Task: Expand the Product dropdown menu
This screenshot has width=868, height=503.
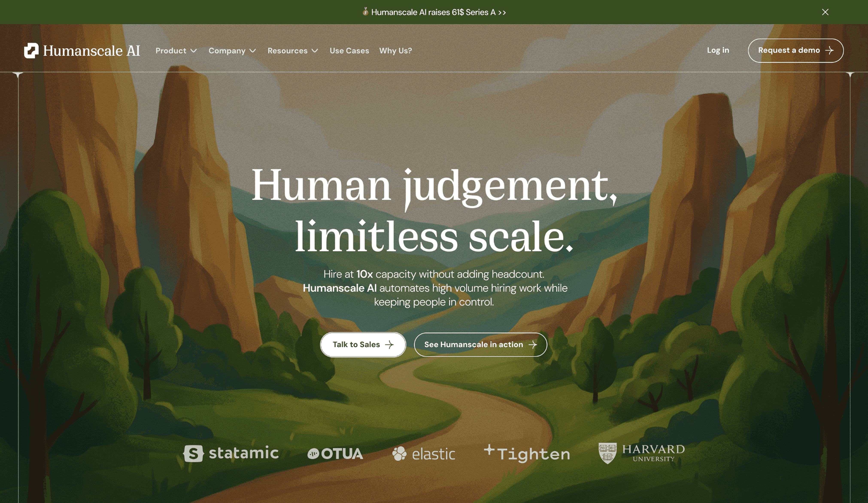Action: [176, 51]
